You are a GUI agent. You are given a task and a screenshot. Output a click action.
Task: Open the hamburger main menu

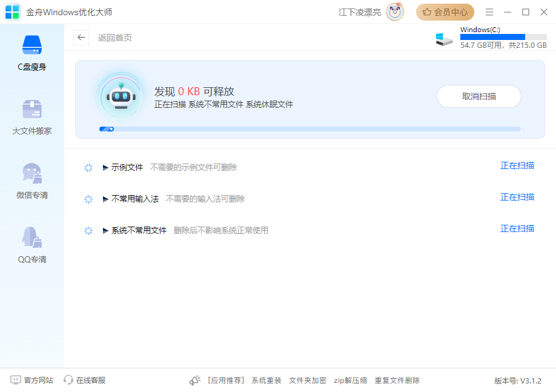coord(489,12)
